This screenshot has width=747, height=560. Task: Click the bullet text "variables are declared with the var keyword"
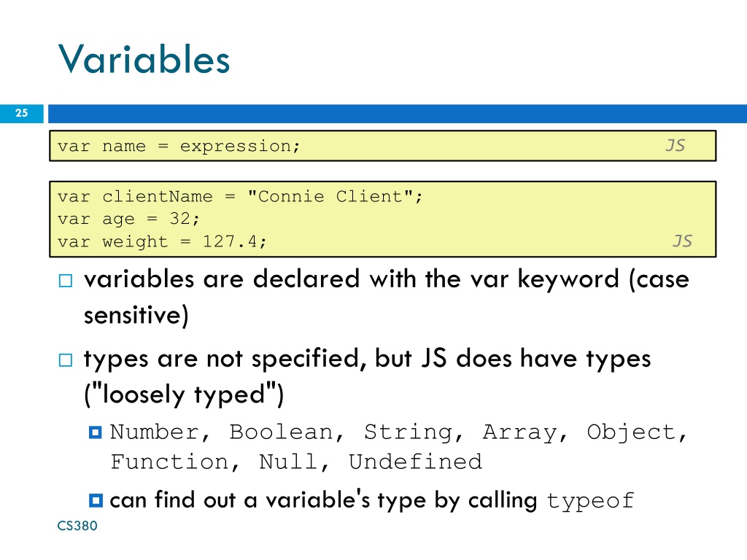click(352, 279)
